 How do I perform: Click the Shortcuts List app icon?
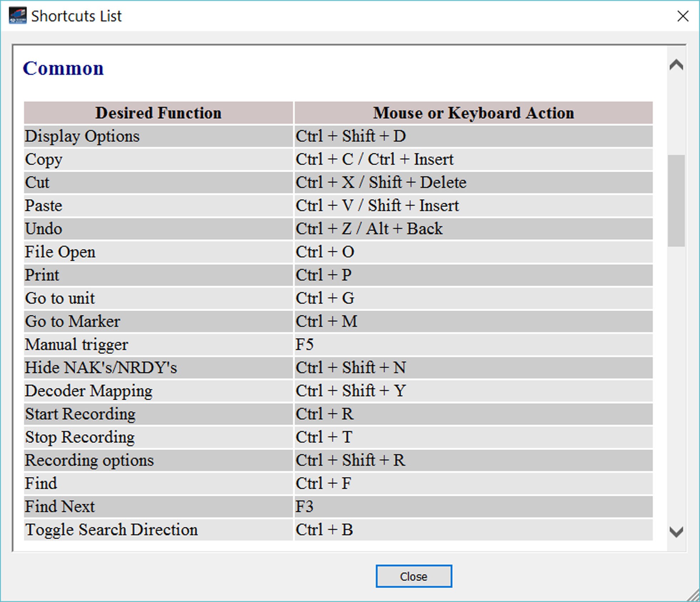coord(18,16)
